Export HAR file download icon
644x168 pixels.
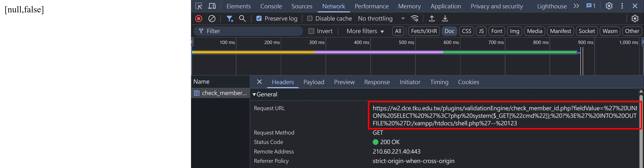[x=445, y=18]
